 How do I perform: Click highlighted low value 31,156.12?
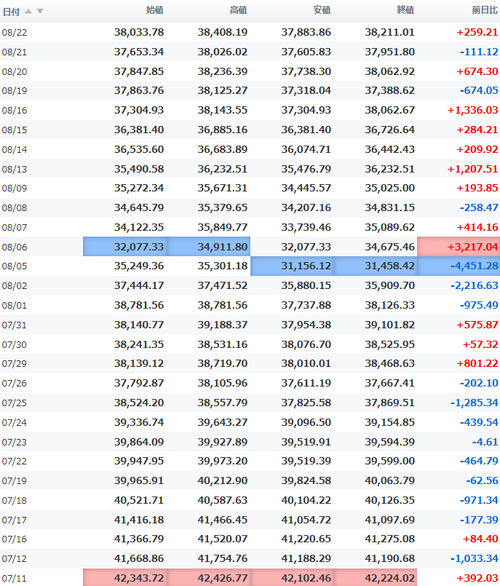pyautogui.click(x=292, y=266)
